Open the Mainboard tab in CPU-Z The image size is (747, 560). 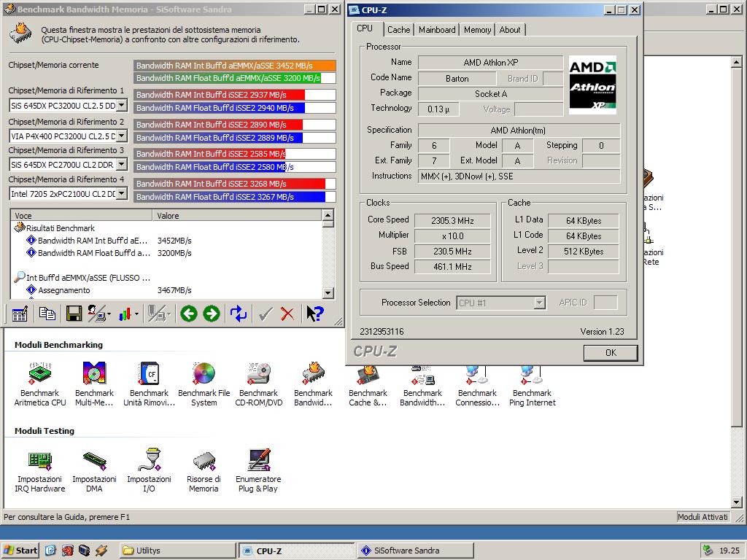click(x=437, y=29)
